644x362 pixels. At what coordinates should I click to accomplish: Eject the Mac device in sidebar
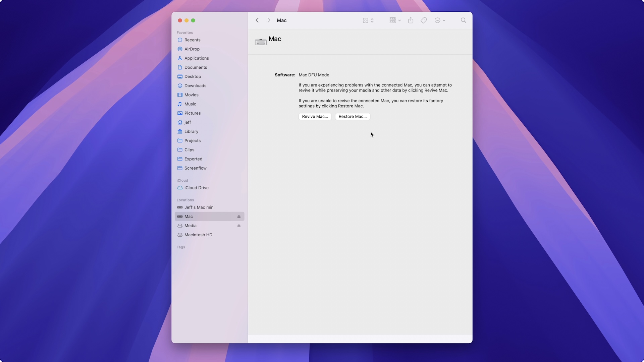239,217
